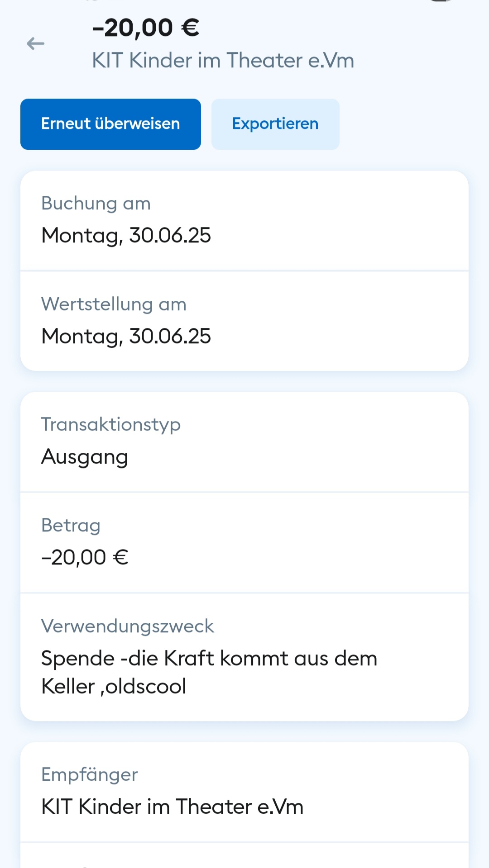Tap the line 'Spende -die Kraft kommt aus dem'
The width and height of the screenshot is (489, 868).
pyautogui.click(x=209, y=659)
